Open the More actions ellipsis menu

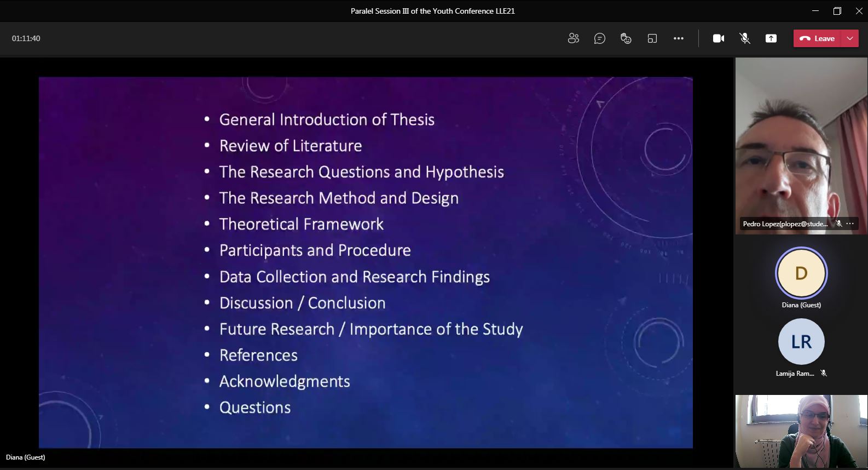(x=678, y=38)
